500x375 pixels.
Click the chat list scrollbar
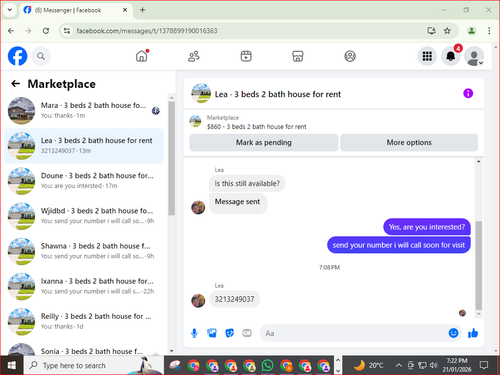coord(171,158)
